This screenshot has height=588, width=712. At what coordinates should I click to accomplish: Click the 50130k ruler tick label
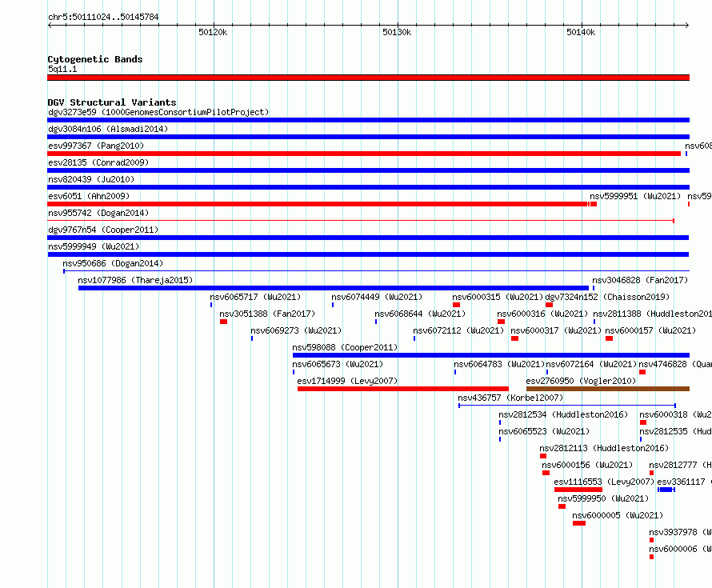pyautogui.click(x=397, y=32)
